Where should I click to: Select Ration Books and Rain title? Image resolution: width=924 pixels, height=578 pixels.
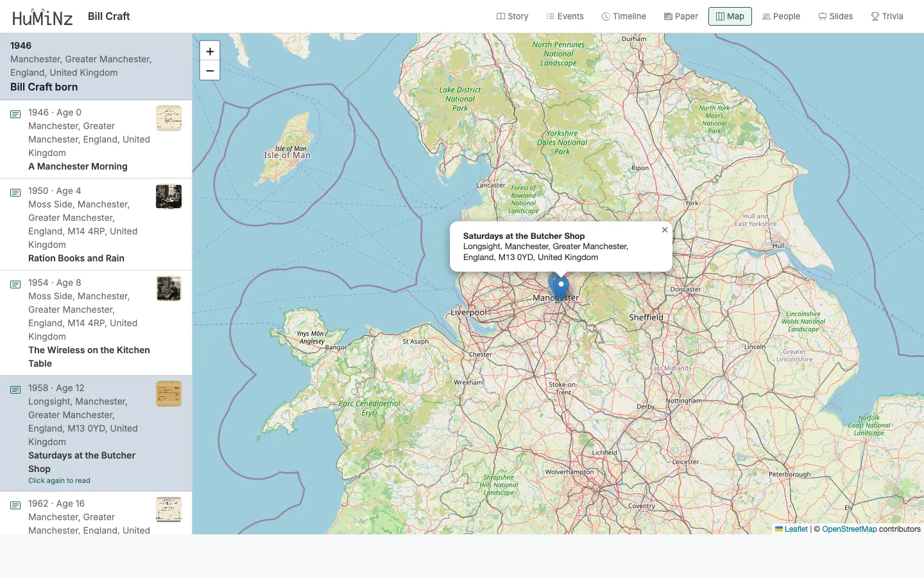coord(76,258)
